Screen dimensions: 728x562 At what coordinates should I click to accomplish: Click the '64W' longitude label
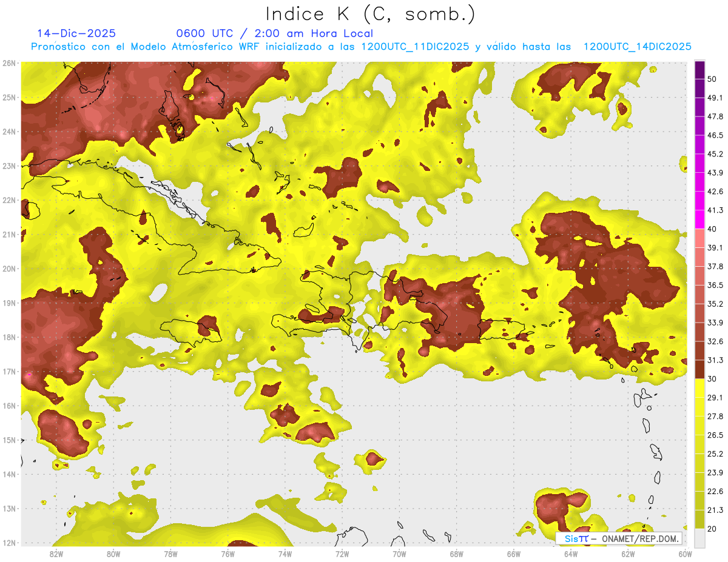571,554
